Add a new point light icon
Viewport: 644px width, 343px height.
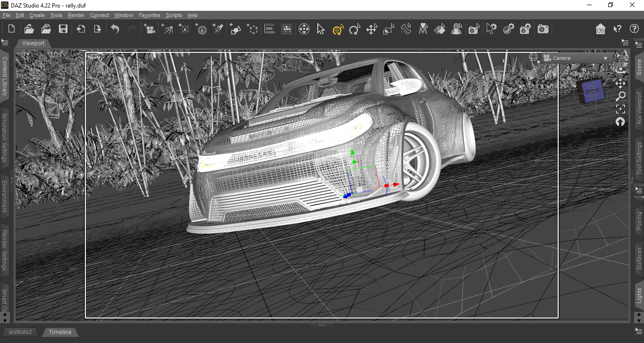click(184, 29)
